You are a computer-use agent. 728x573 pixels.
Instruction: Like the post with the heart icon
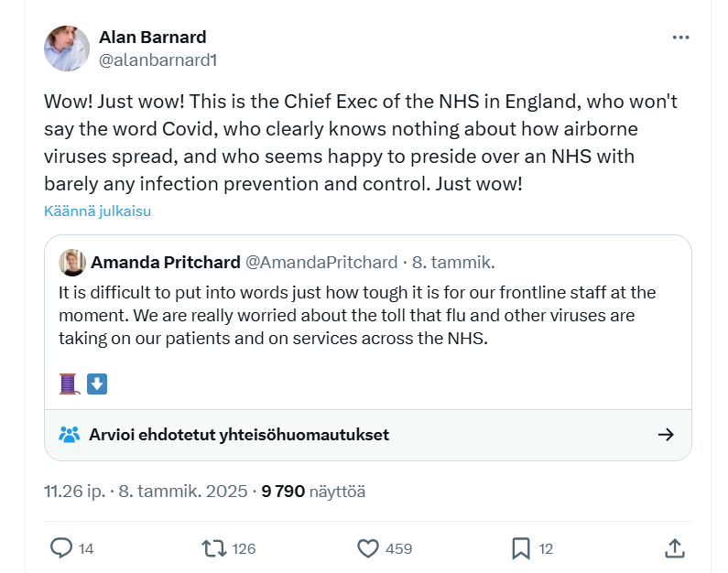(x=368, y=548)
